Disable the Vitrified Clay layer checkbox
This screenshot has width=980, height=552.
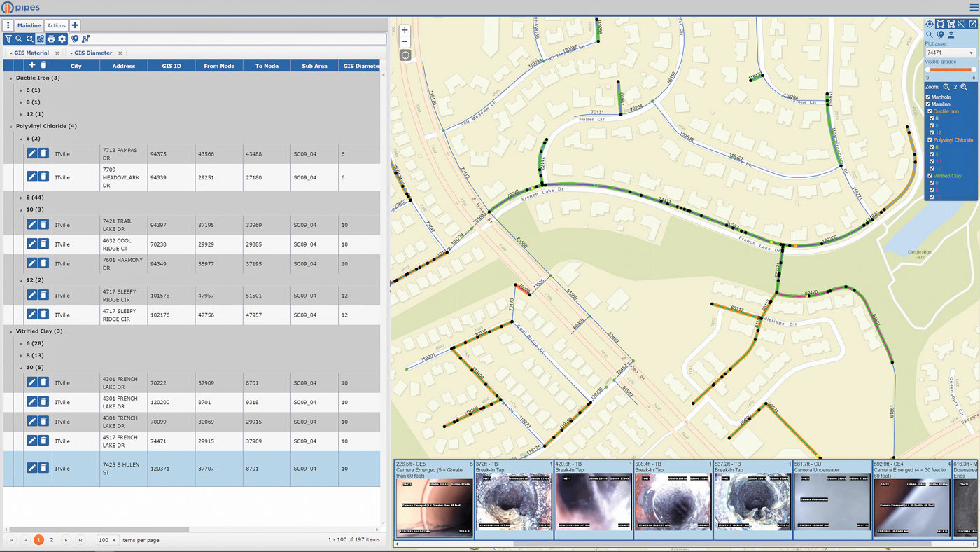930,176
